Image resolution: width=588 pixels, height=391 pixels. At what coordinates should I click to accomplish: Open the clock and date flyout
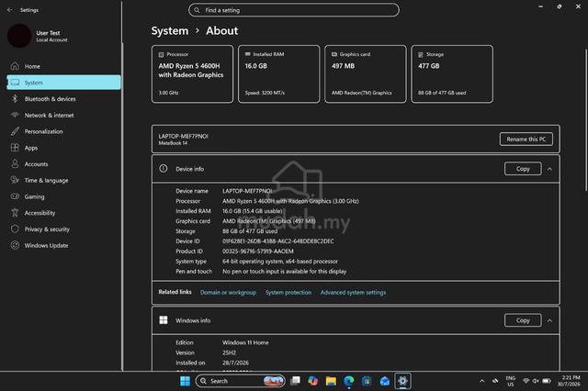[569, 381]
